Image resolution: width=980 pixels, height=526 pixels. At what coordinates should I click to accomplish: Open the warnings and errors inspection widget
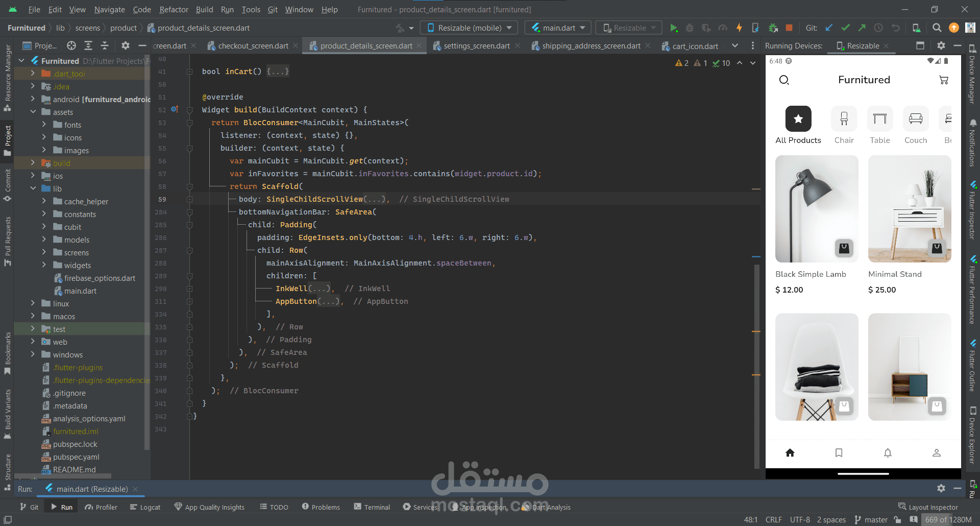point(702,63)
